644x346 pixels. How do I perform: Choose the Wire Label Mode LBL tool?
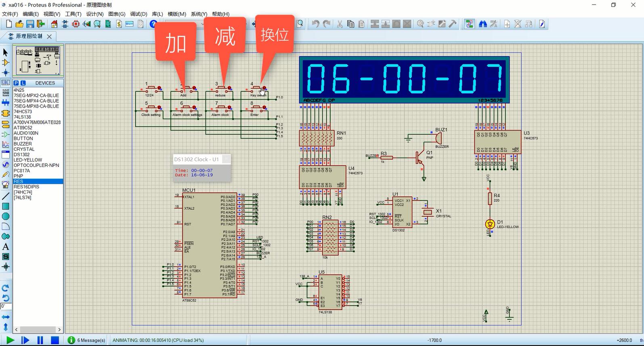pyautogui.click(x=6, y=82)
